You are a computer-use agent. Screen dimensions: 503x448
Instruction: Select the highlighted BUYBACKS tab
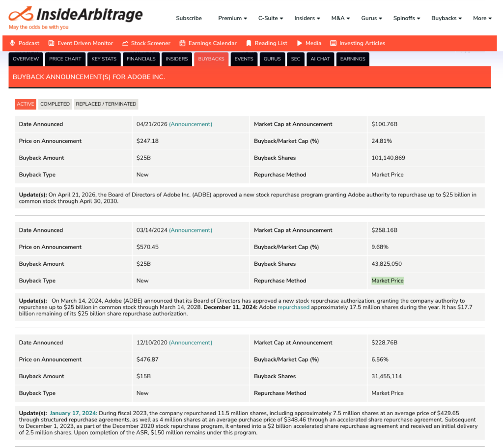tap(211, 59)
